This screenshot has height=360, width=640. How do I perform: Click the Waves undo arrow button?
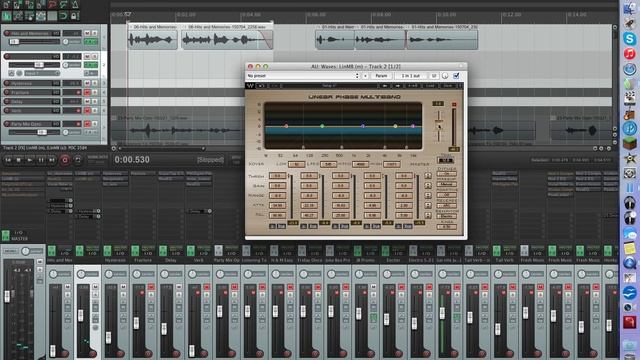(262, 86)
